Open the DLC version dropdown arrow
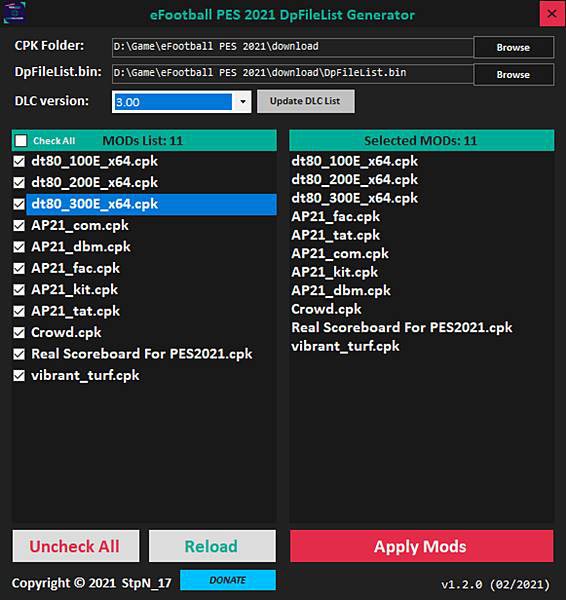 [x=242, y=102]
